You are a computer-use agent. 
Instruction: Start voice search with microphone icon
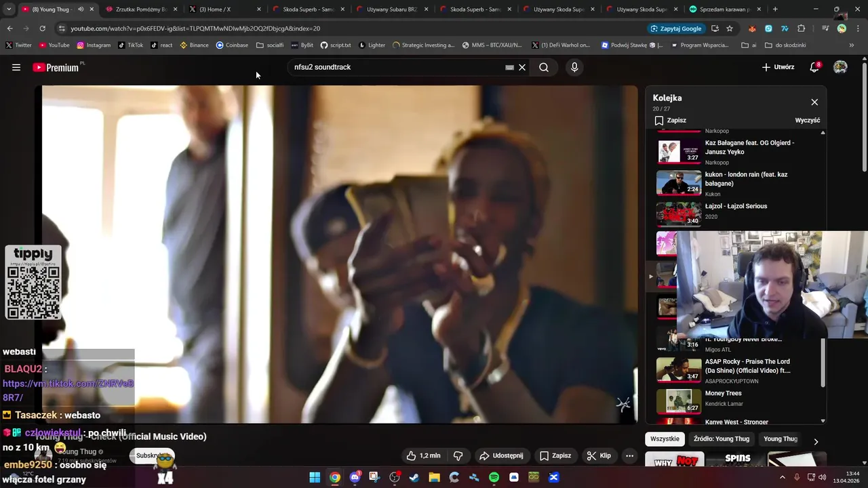[x=574, y=67]
